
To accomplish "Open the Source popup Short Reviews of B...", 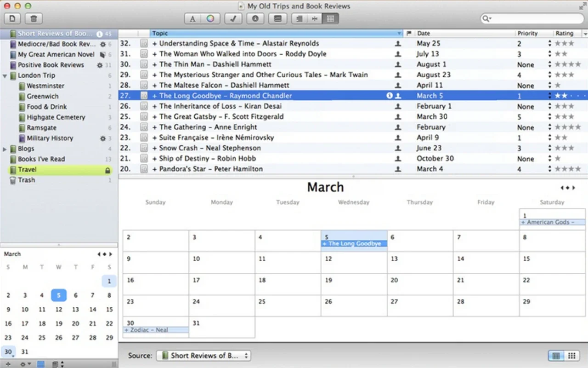I will (203, 356).
